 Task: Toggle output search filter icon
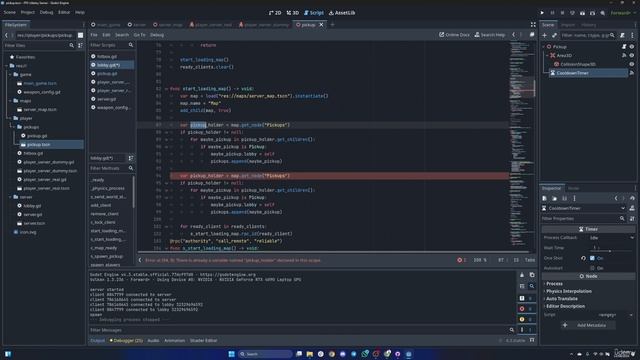532,286
